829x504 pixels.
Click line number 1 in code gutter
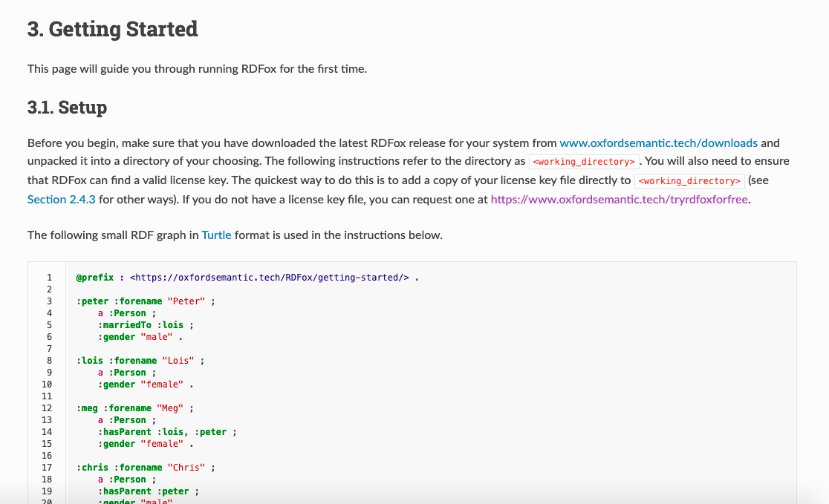[49, 278]
